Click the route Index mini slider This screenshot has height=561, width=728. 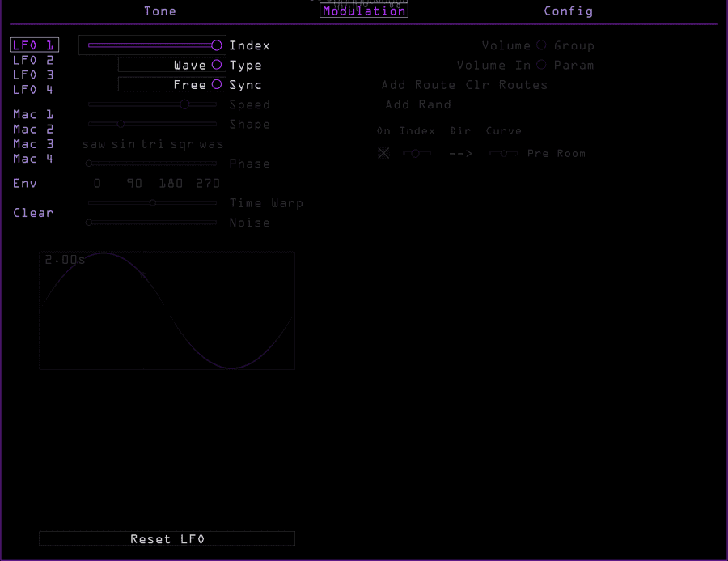click(417, 153)
